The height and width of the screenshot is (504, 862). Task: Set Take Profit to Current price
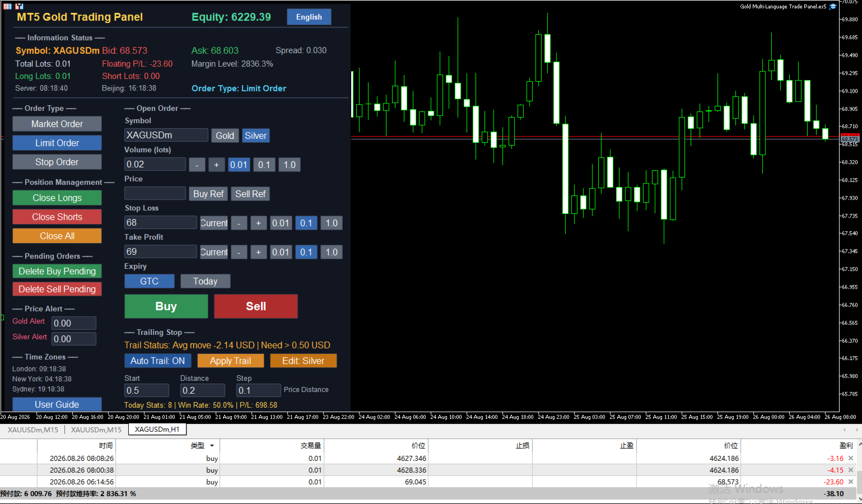tap(214, 252)
